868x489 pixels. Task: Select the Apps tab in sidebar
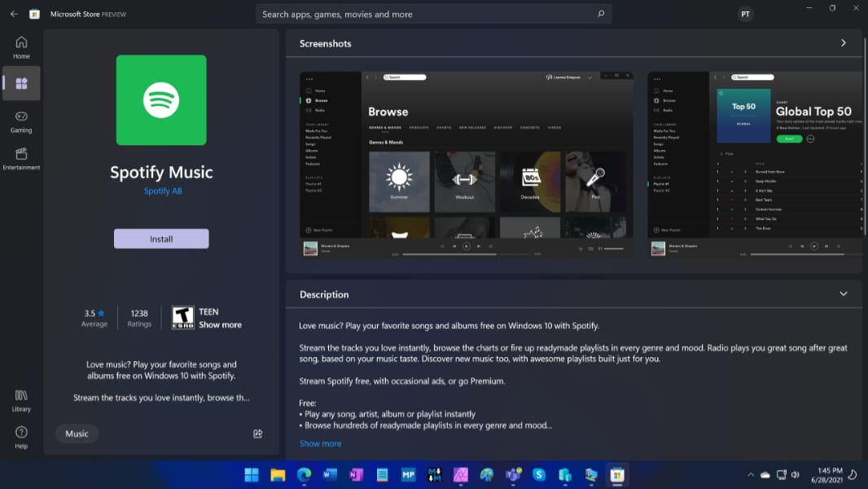[x=21, y=83]
